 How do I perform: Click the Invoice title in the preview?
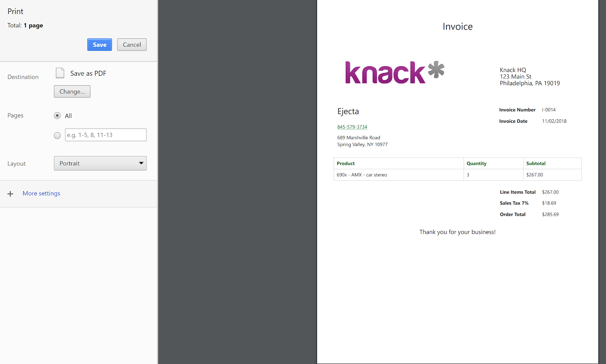458,27
